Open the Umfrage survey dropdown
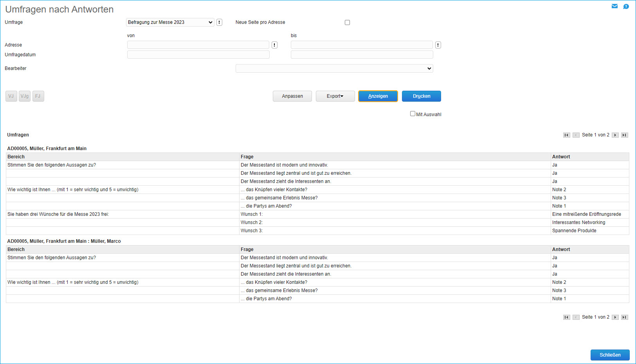636x364 pixels. [x=170, y=22]
